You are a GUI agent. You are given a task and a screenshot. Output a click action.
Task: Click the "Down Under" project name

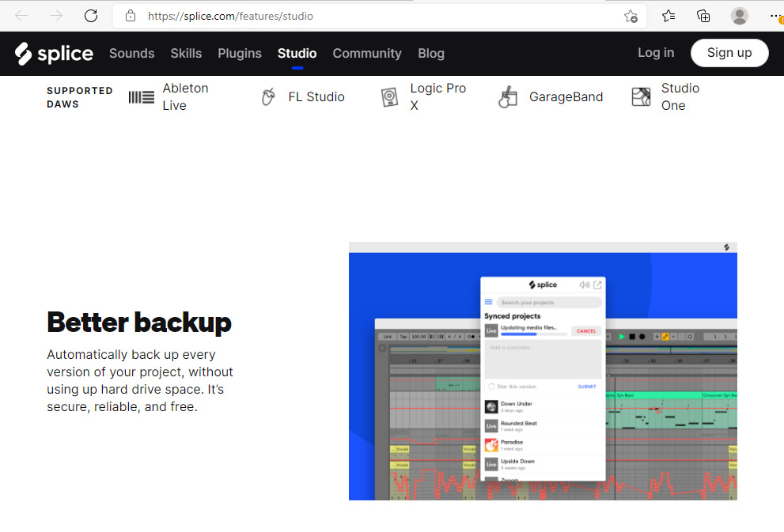[517, 404]
